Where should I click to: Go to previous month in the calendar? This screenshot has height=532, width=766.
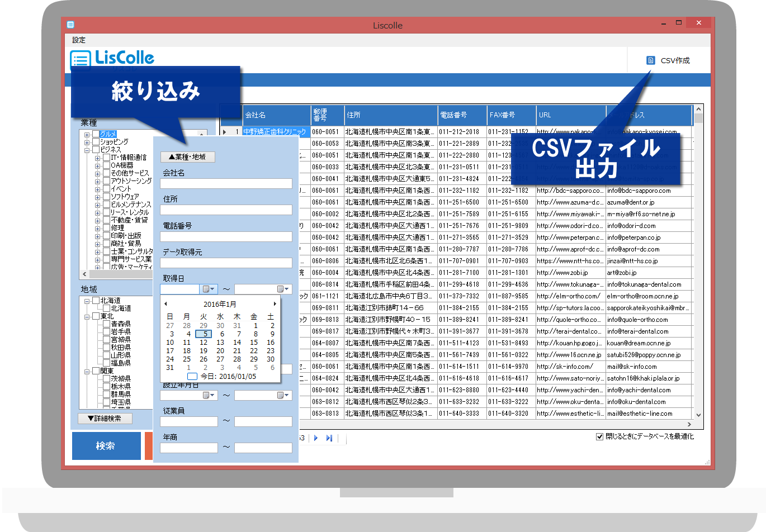166,304
